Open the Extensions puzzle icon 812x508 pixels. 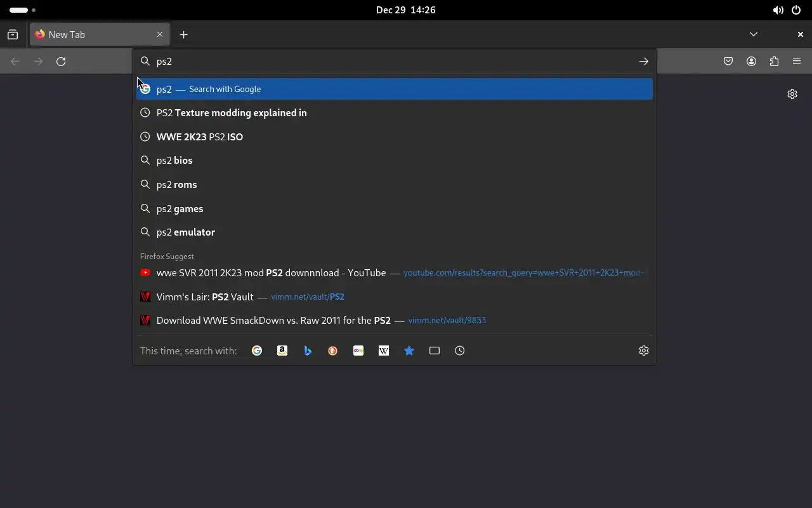pos(774,62)
